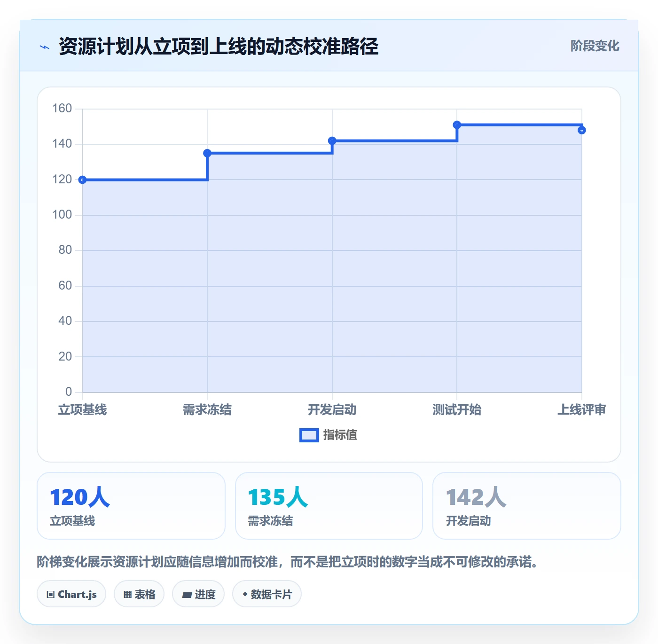
Task: Open the 142人 开发启动 data card
Action: (x=527, y=506)
